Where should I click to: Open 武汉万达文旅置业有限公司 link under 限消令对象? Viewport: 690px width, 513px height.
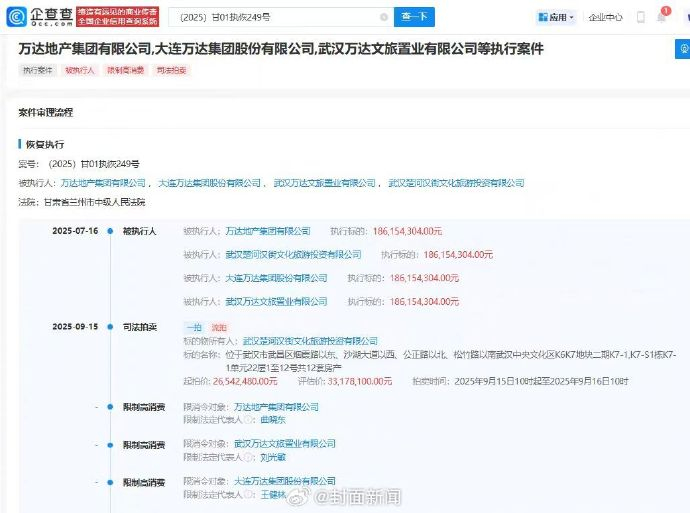pyautogui.click(x=285, y=443)
